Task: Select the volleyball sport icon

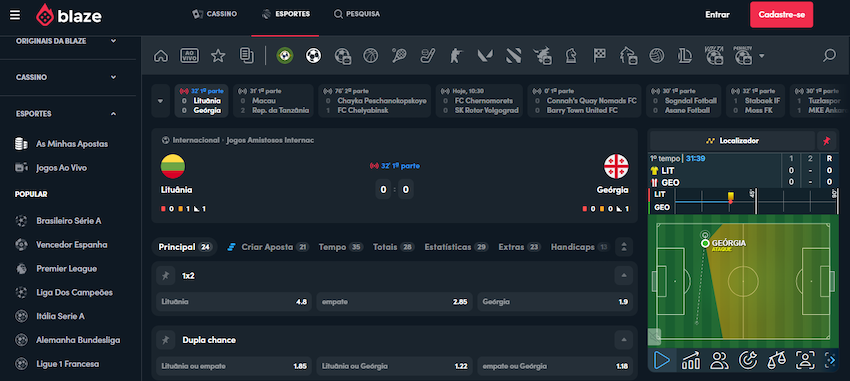Action: click(x=656, y=55)
